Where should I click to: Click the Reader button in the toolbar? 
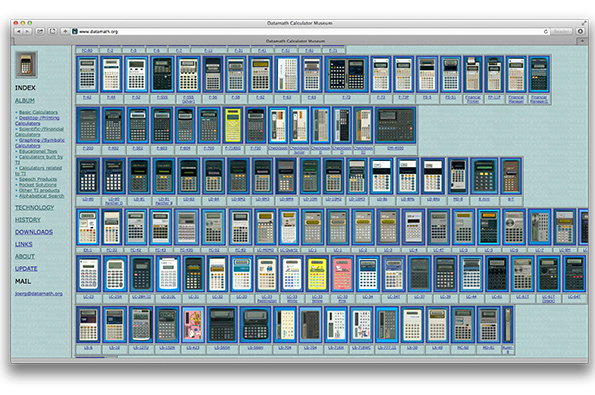click(x=562, y=31)
